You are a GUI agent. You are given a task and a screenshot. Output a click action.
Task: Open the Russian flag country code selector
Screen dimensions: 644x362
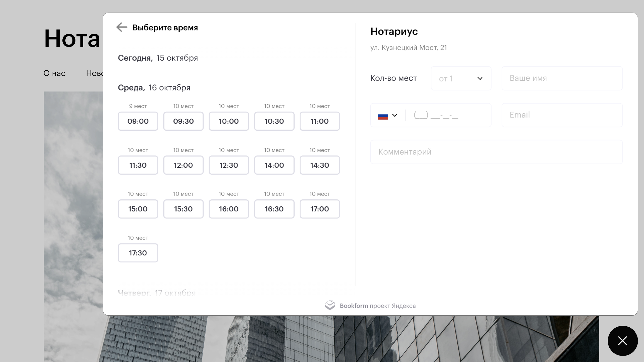(387, 115)
